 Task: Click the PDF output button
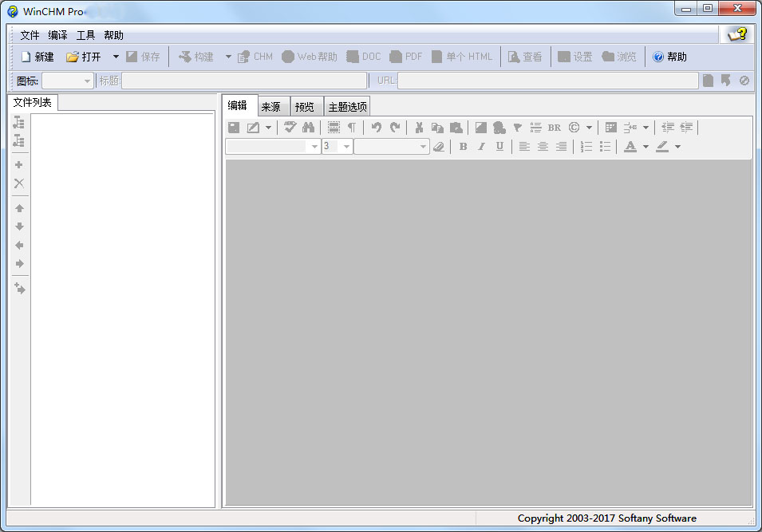(x=406, y=57)
